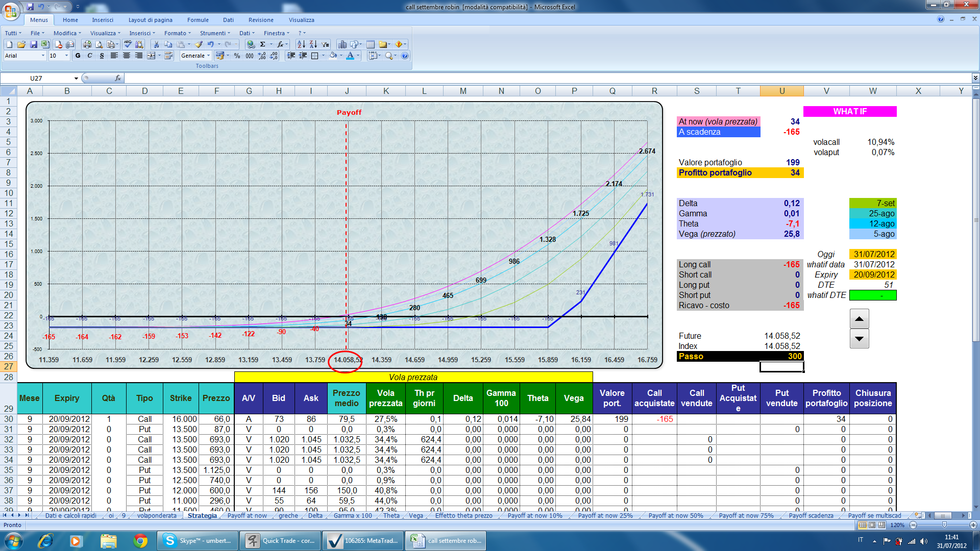Open the greche sheet tab
This screenshot has height=551, width=980.
click(x=288, y=516)
